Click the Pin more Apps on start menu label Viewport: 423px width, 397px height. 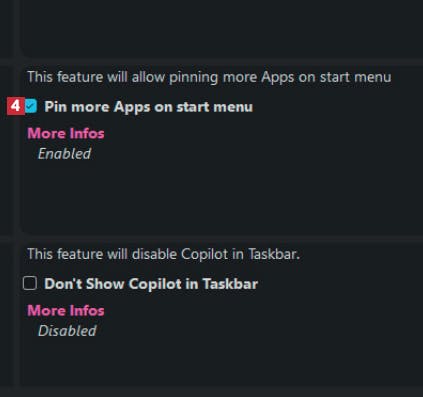tap(149, 107)
